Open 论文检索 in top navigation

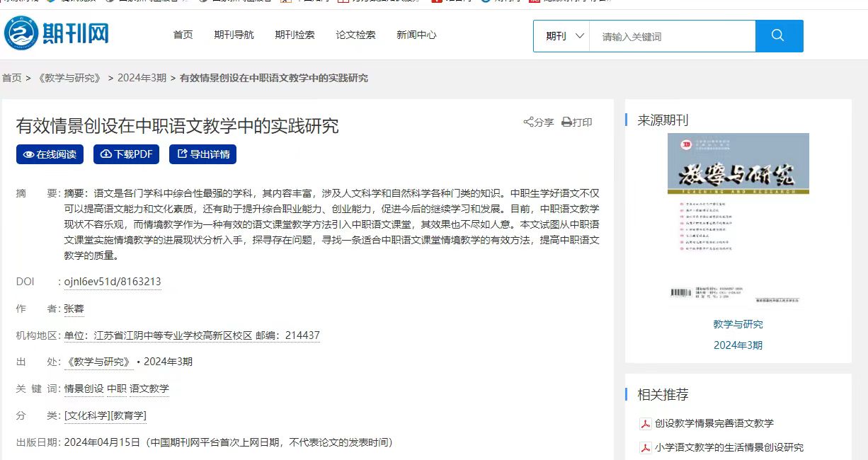point(355,35)
